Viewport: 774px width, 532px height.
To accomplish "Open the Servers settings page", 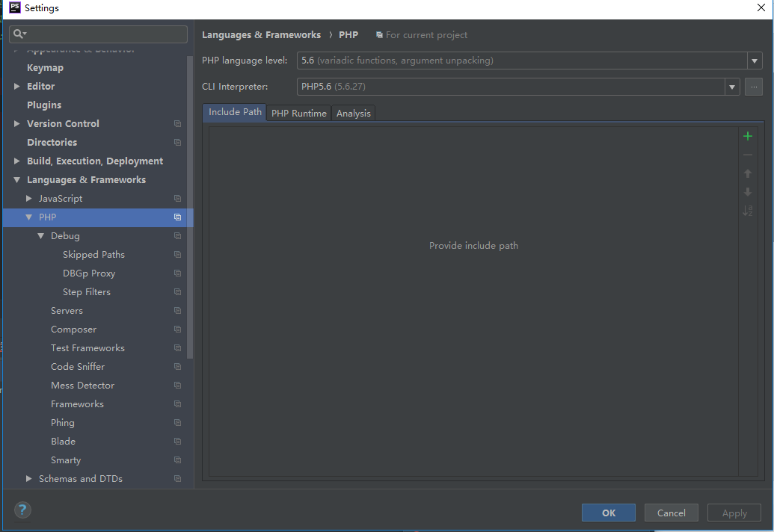I will point(67,311).
